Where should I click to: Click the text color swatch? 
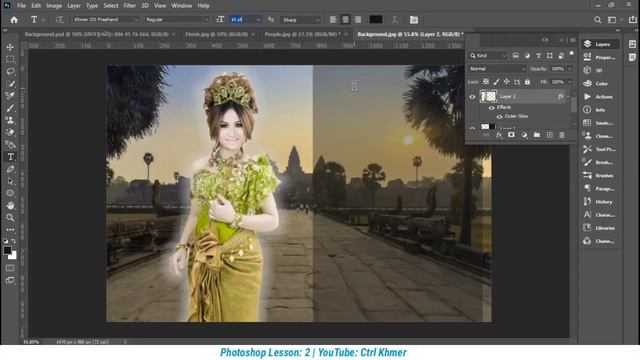click(x=376, y=20)
